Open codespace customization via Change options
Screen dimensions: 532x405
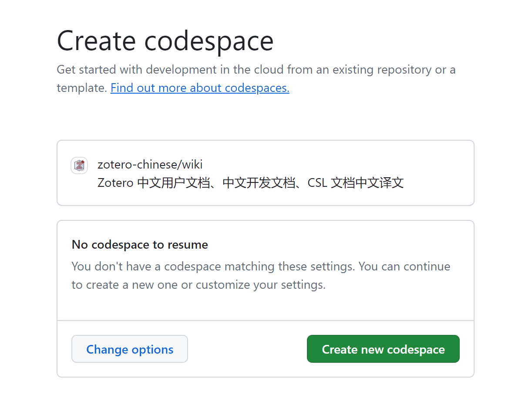pyautogui.click(x=129, y=349)
